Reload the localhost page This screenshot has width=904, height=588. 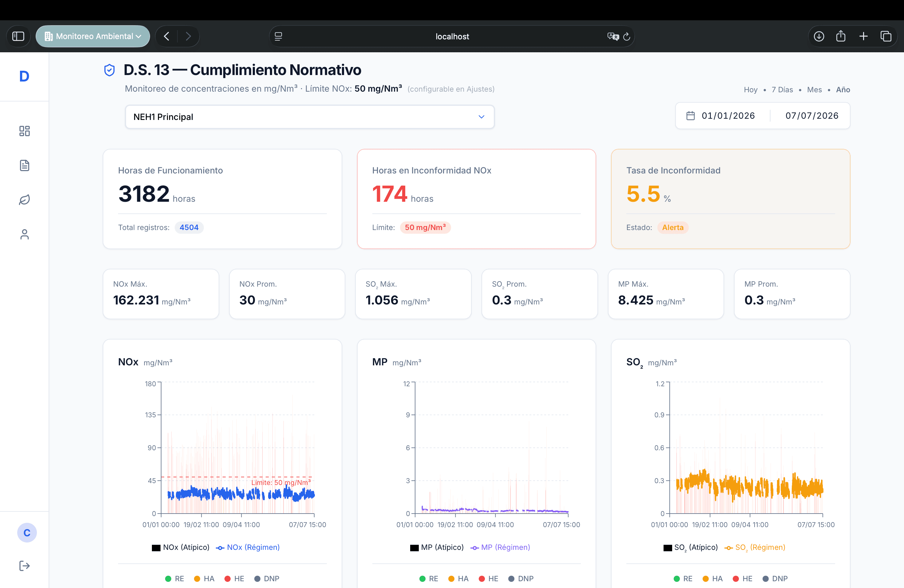pyautogui.click(x=627, y=37)
